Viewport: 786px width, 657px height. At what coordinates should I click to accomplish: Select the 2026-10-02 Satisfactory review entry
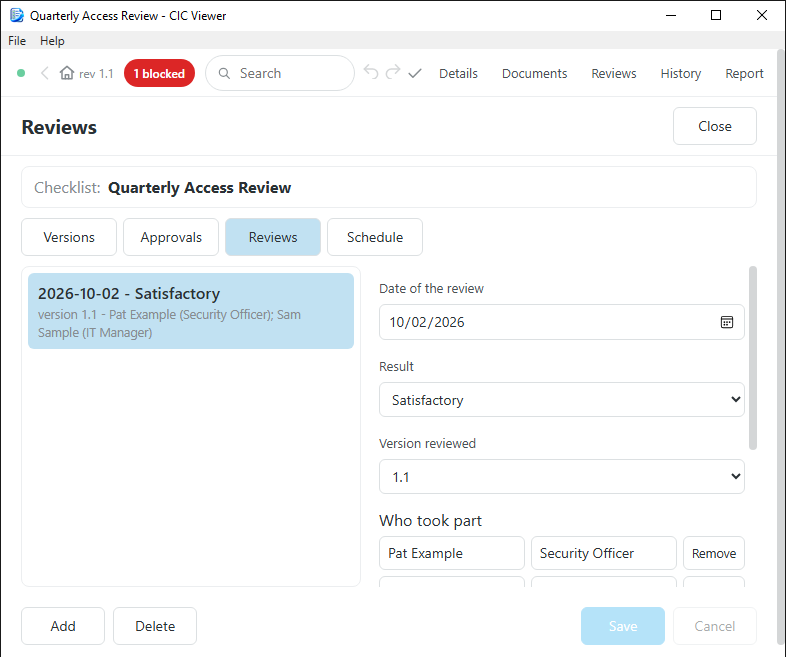(x=191, y=311)
